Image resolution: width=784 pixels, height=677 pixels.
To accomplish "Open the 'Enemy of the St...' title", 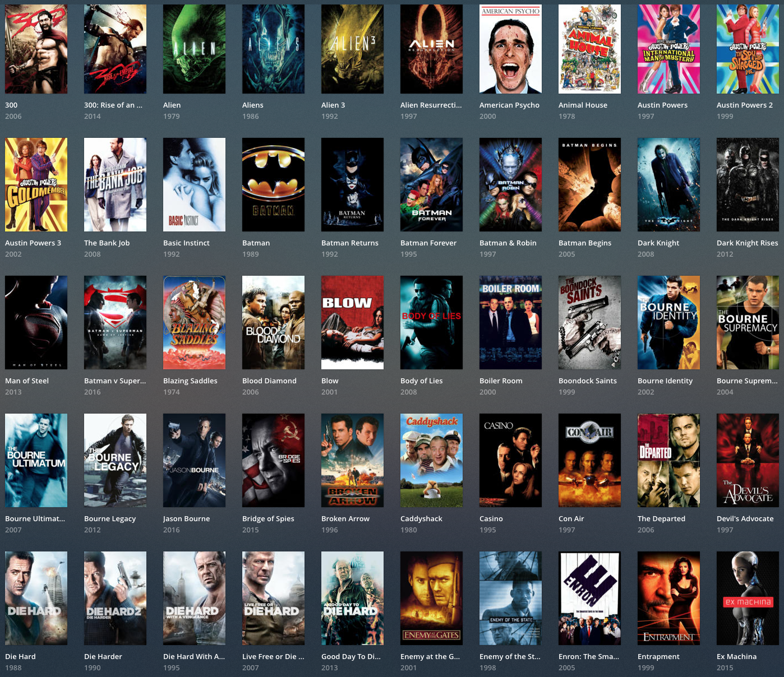I will (x=510, y=656).
